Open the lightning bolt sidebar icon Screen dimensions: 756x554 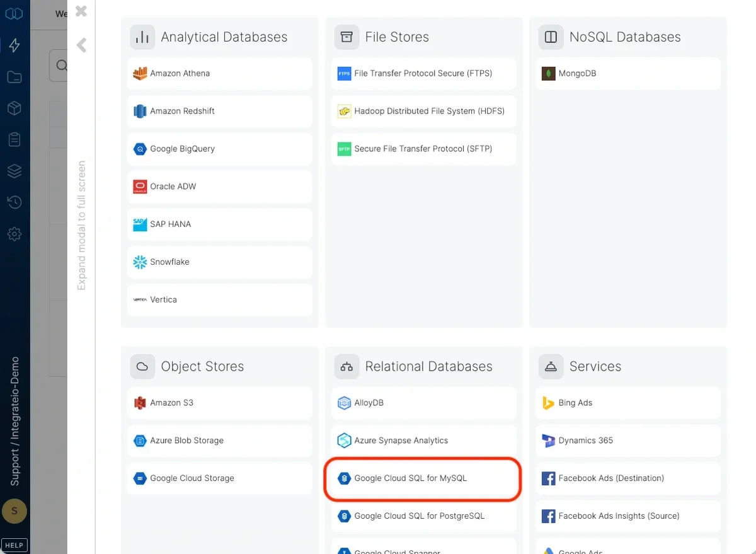(x=14, y=45)
